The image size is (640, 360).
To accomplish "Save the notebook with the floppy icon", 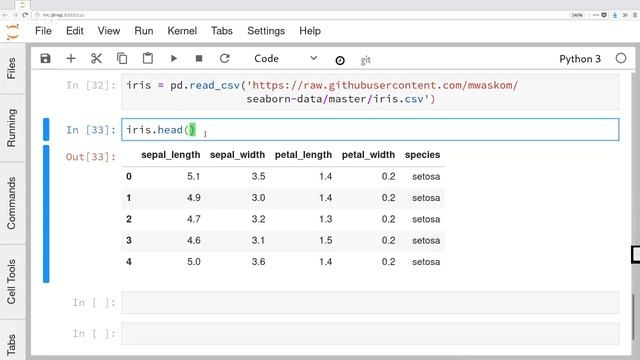I will 45,58.
